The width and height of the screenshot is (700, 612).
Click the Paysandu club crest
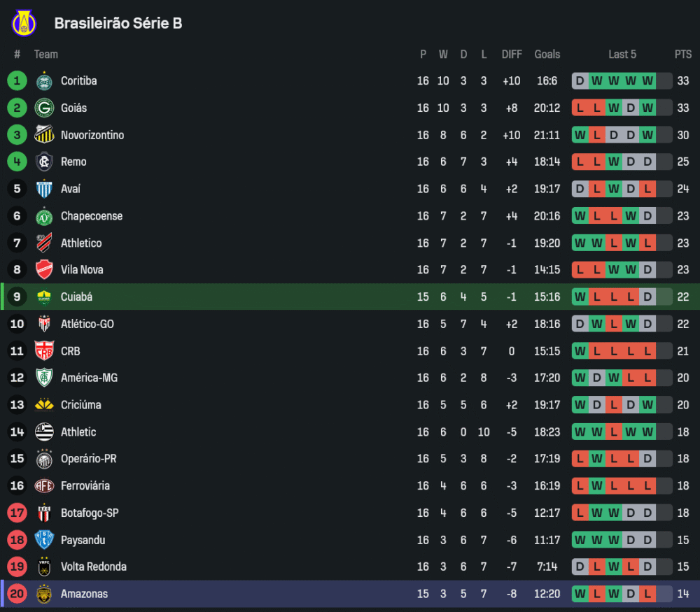click(44, 540)
